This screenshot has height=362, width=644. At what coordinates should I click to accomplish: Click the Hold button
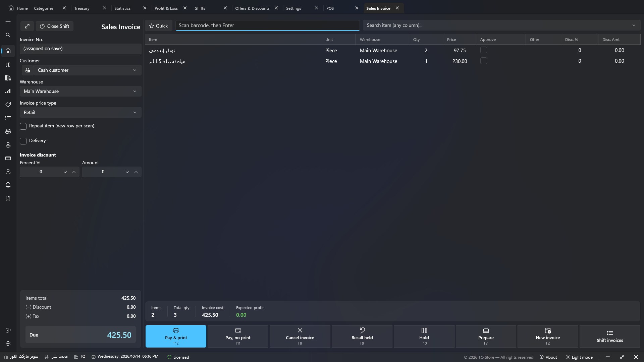pyautogui.click(x=424, y=336)
